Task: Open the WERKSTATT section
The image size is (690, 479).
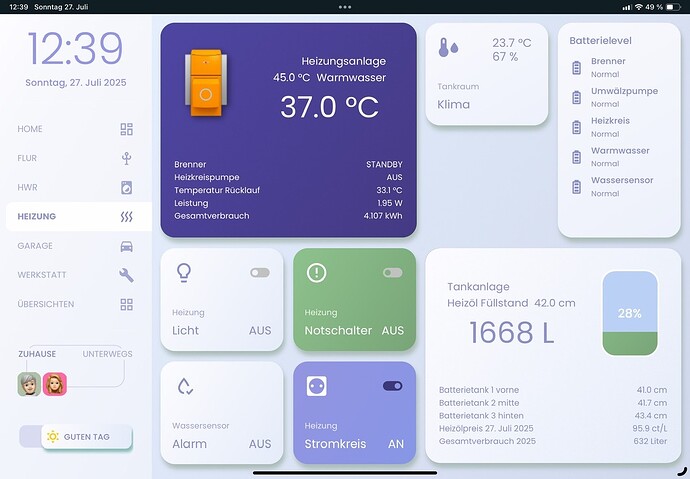Action: [x=75, y=275]
